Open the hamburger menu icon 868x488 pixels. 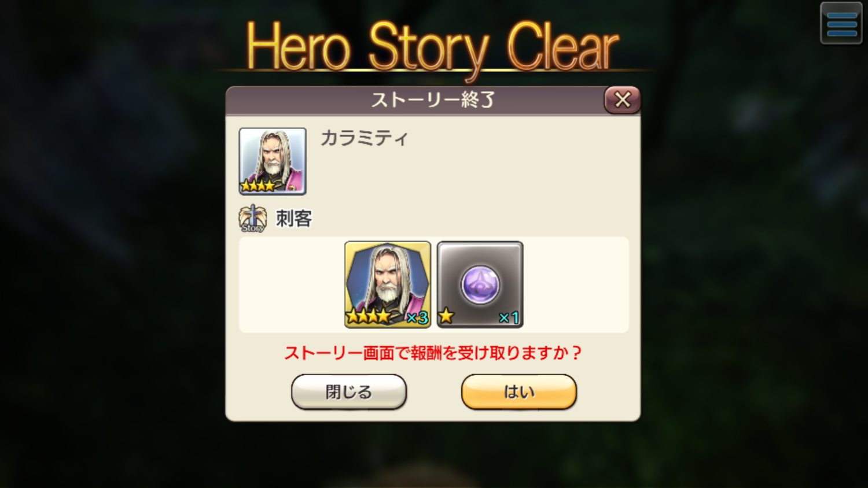click(x=841, y=23)
